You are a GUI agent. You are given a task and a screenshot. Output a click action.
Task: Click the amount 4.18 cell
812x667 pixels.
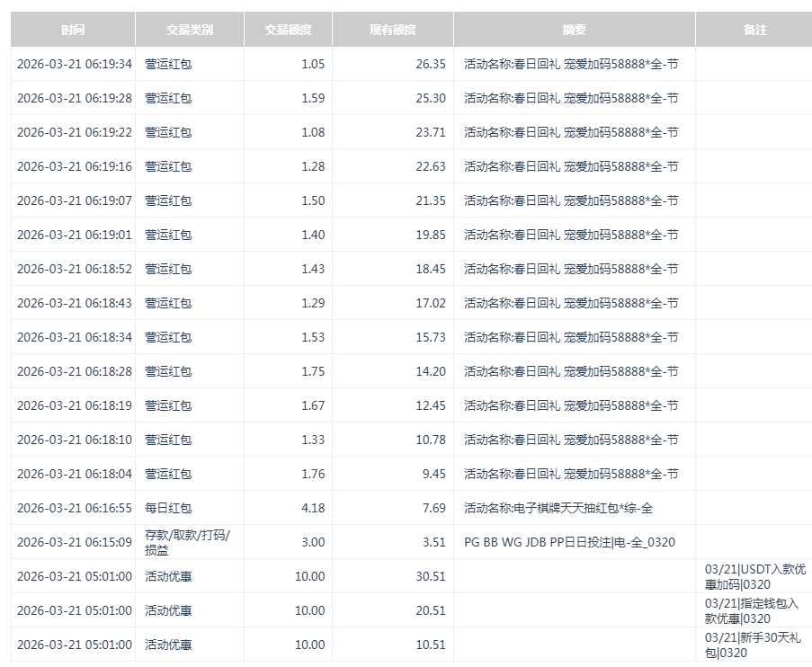point(311,508)
